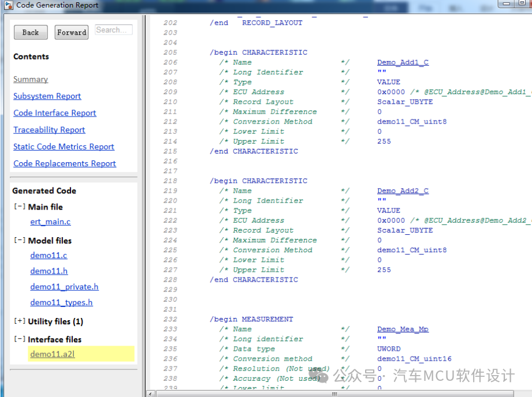The width and height of the screenshot is (532, 397).
Task: Click 'VALUE' type on line 221
Action: click(x=389, y=211)
